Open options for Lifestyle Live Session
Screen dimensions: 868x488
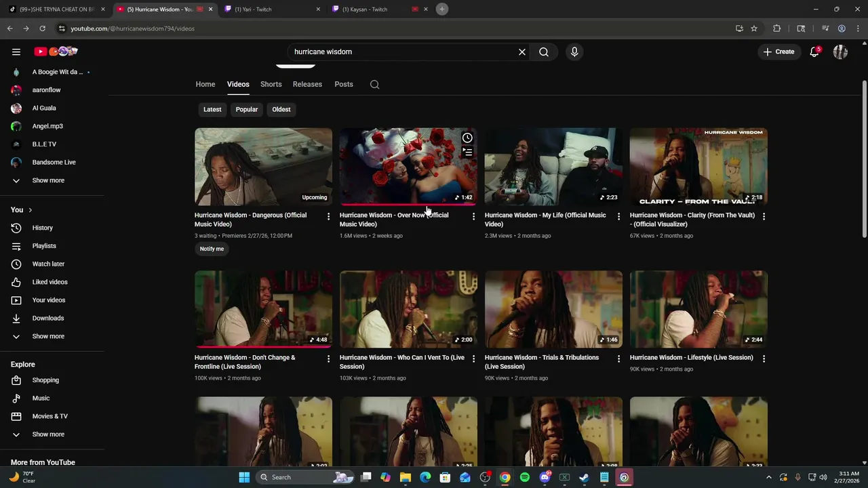point(764,359)
